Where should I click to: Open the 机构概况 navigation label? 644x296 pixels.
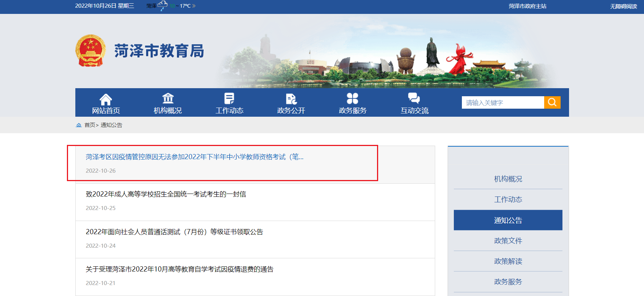[x=168, y=110]
